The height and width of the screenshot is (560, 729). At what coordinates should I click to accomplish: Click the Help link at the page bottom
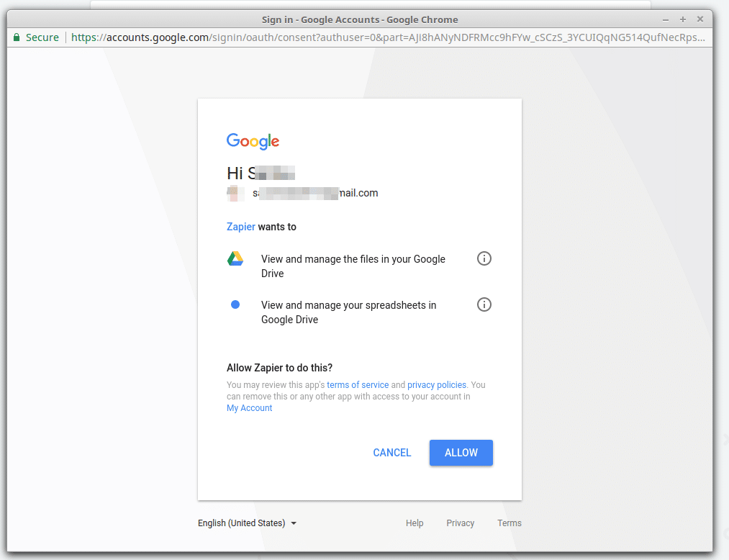click(415, 523)
